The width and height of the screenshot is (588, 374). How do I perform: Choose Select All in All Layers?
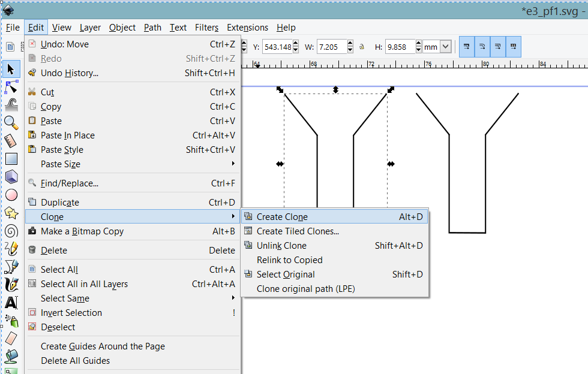133,284
